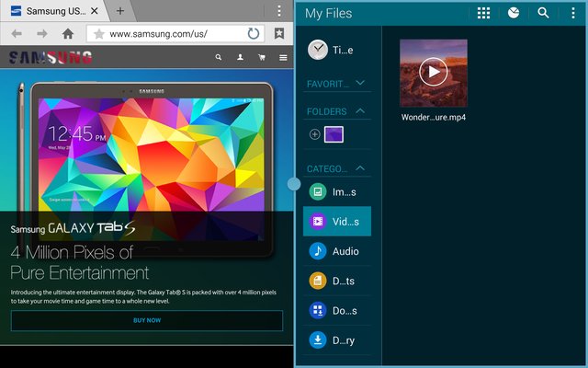Click the URL address field

click(x=175, y=34)
